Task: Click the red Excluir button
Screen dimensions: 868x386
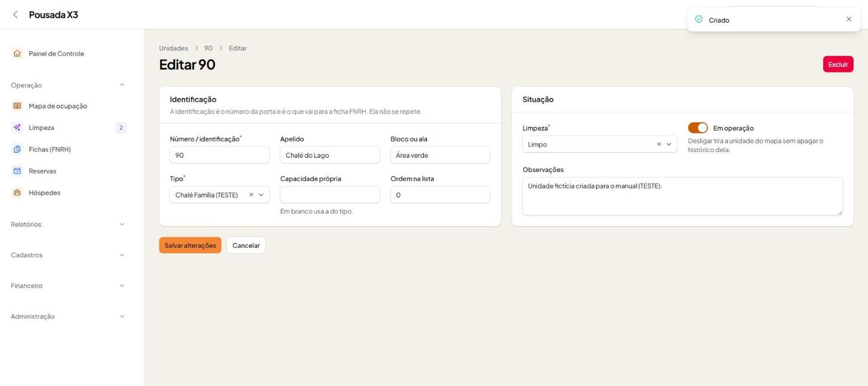Action: (x=838, y=64)
